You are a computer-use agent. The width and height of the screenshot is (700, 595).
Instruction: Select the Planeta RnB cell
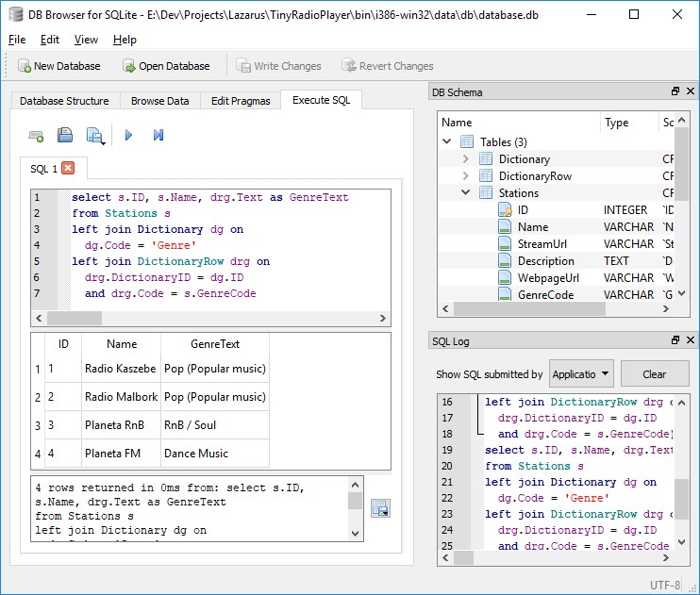click(121, 425)
